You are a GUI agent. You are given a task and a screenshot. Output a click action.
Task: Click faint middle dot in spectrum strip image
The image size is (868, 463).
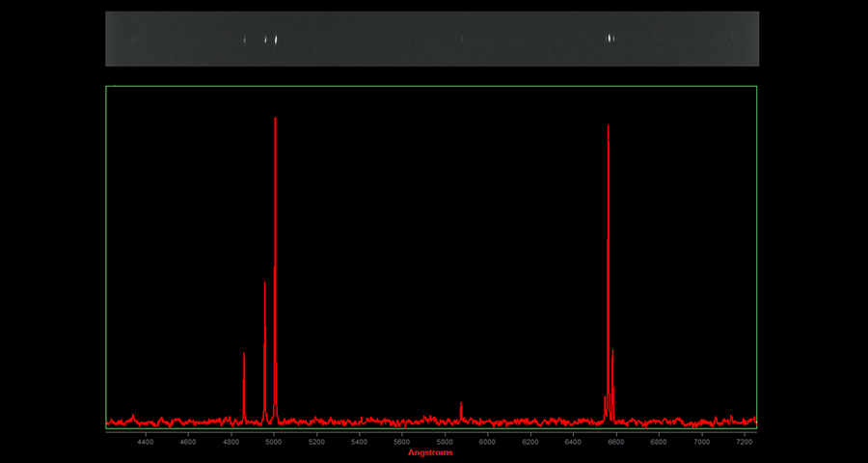point(462,40)
